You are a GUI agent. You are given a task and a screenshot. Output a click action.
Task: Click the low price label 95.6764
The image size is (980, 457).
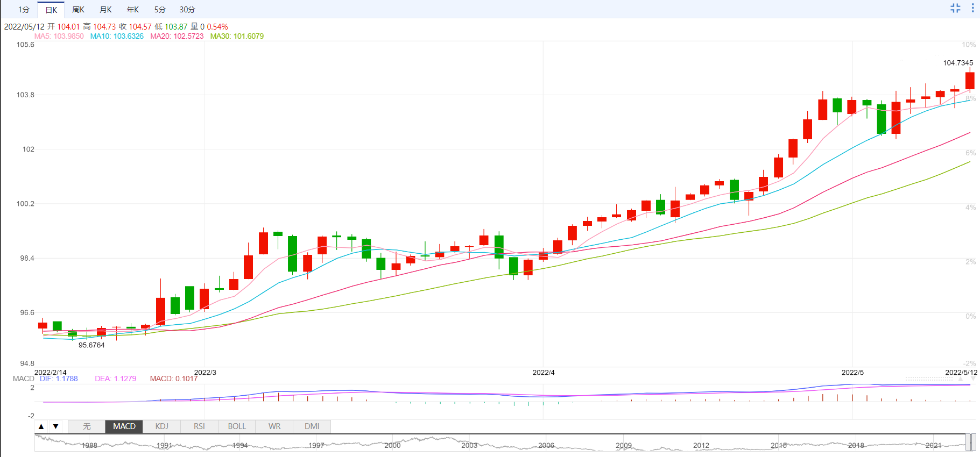[91, 345]
